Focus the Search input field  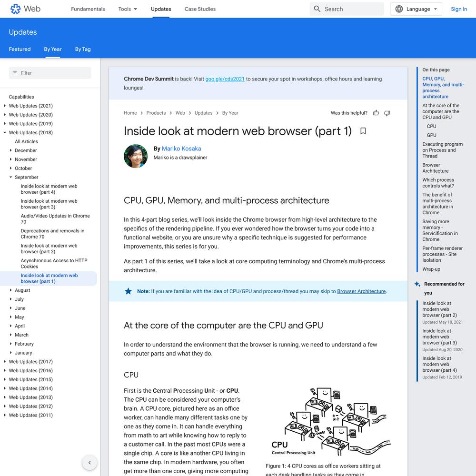[347, 9]
